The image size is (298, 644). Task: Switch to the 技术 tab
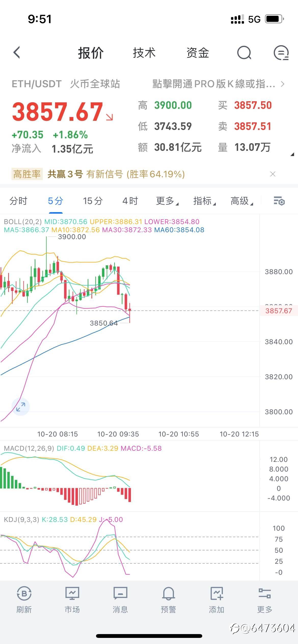click(144, 53)
